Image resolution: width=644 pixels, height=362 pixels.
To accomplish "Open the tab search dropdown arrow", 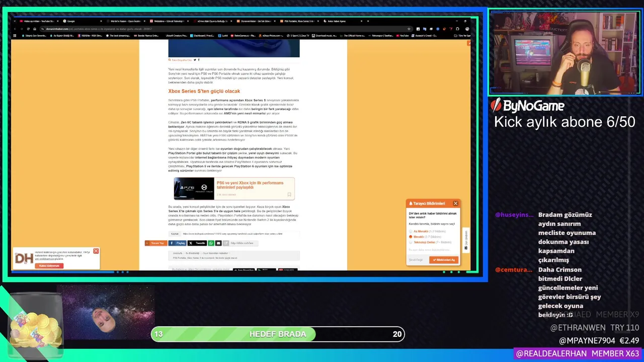I will [15, 21].
